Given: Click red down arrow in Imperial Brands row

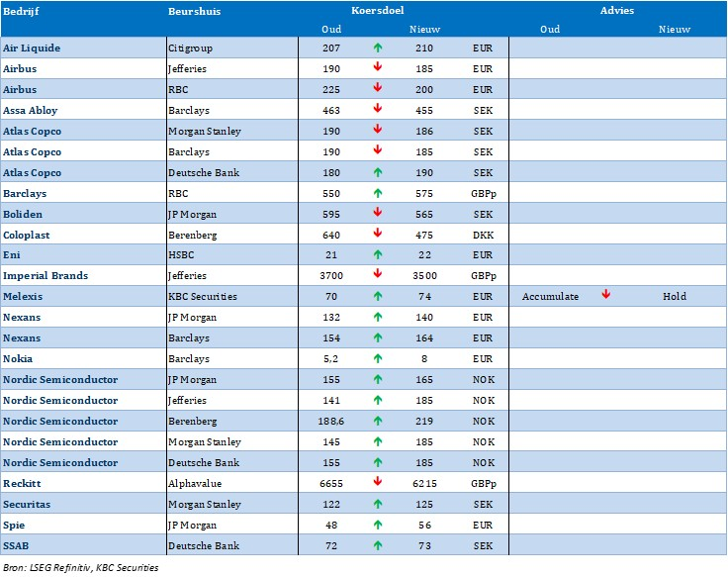Looking at the screenshot, I should (378, 276).
